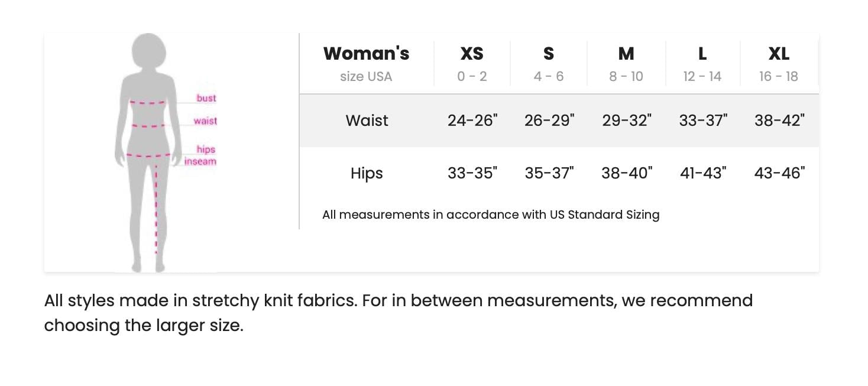Click the pink inseam label

200,161
